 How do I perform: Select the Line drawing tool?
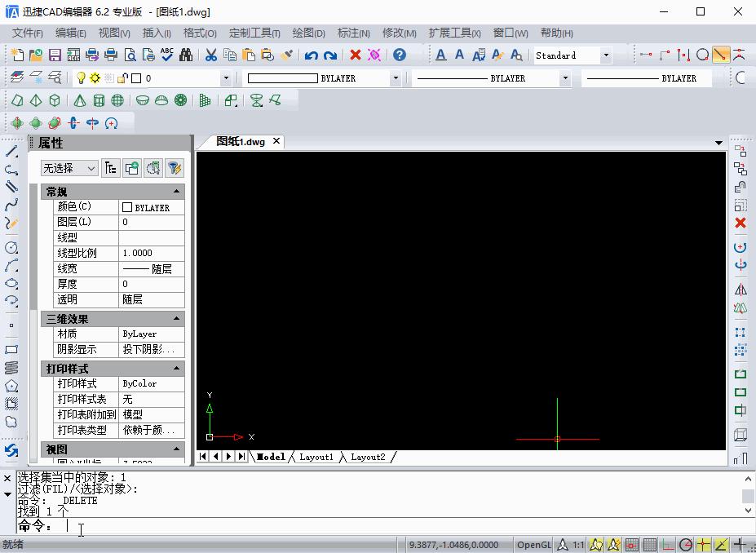11,152
